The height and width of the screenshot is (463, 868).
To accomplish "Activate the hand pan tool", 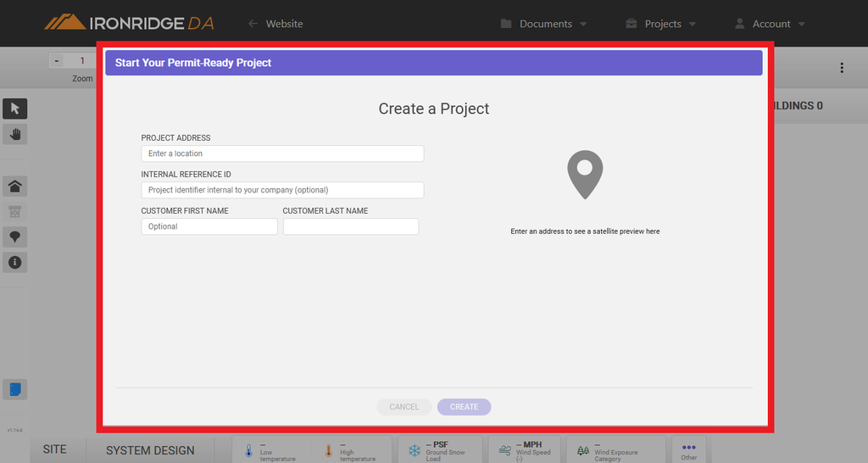I will pyautogui.click(x=15, y=134).
